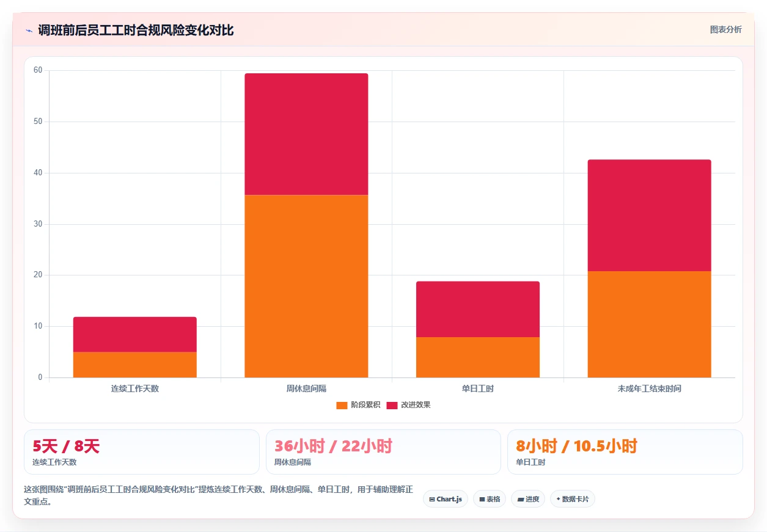
Task: Select the 进度 tag chip
Action: (528, 499)
